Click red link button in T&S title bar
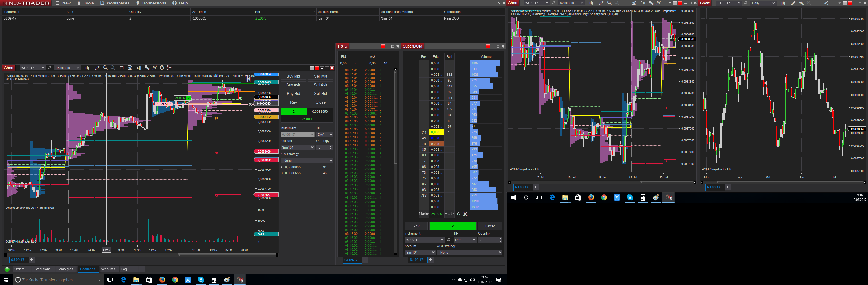Viewport: 868px width, 285px height. click(x=382, y=46)
